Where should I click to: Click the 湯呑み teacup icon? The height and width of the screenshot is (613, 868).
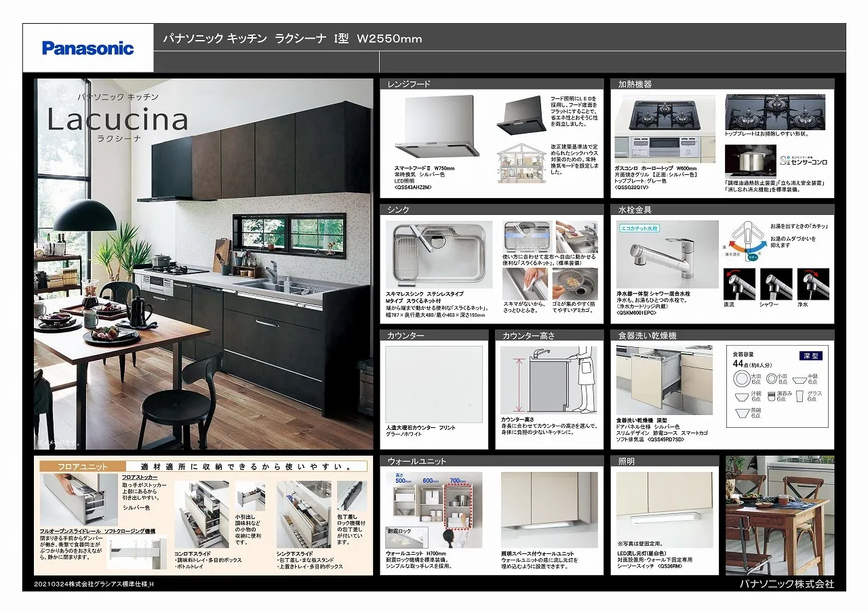770,397
